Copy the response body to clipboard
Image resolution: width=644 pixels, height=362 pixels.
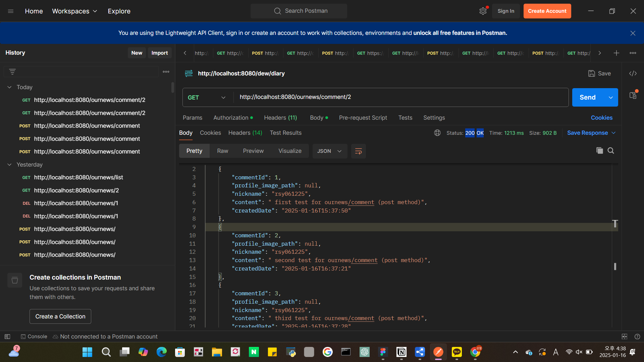point(600,151)
